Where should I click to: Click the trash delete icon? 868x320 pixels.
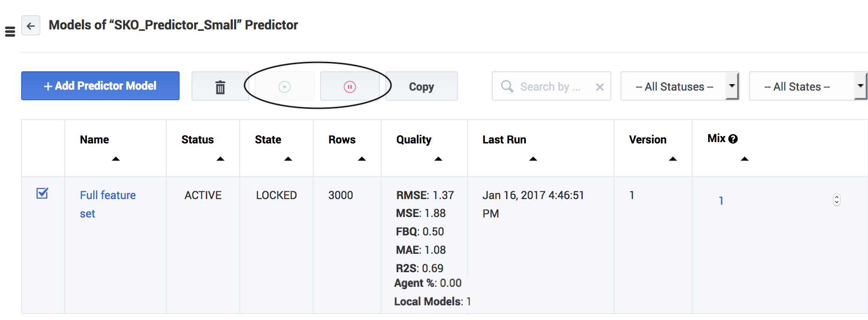tap(220, 87)
